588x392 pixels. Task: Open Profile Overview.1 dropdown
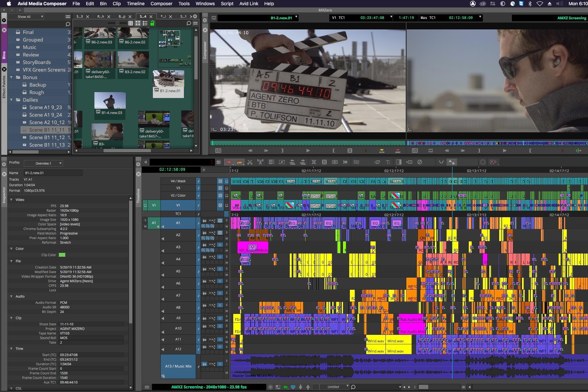pos(43,163)
